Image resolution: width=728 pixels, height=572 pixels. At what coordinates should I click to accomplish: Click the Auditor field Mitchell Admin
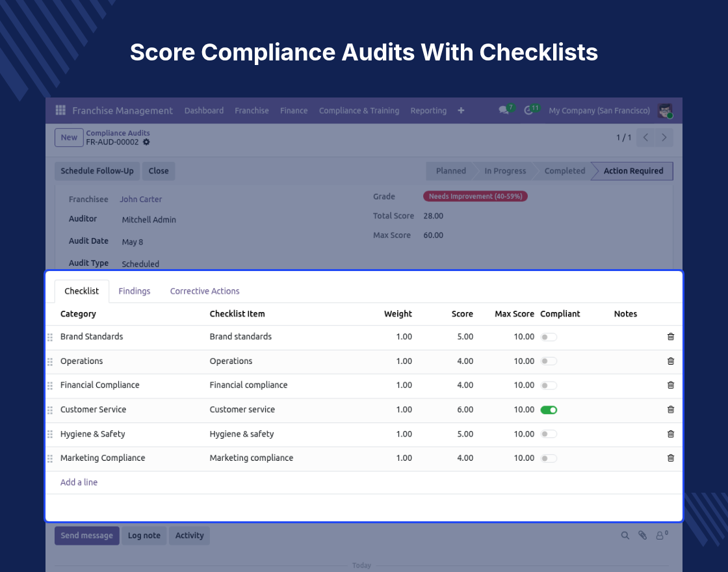(149, 220)
